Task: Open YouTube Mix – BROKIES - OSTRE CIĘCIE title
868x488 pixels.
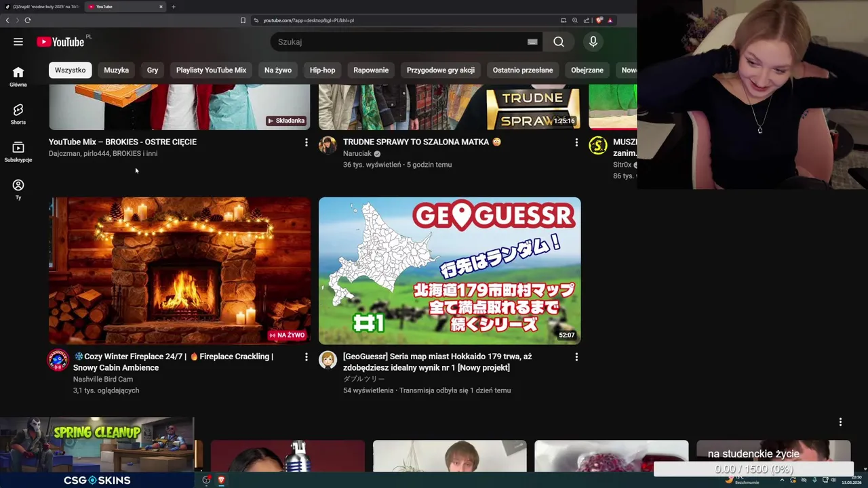Action: pos(123,142)
